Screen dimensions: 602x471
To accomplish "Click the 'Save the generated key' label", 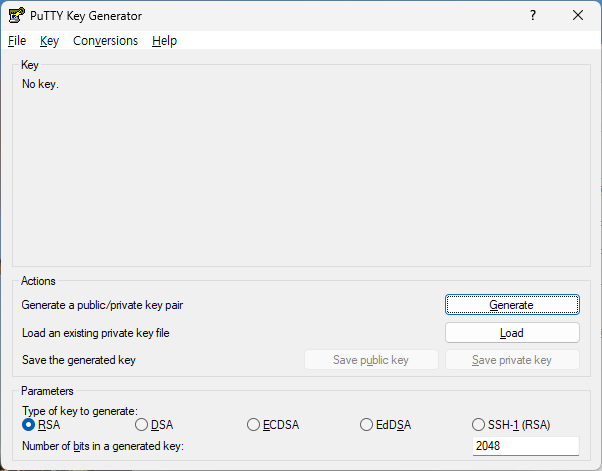I will coord(79,360).
